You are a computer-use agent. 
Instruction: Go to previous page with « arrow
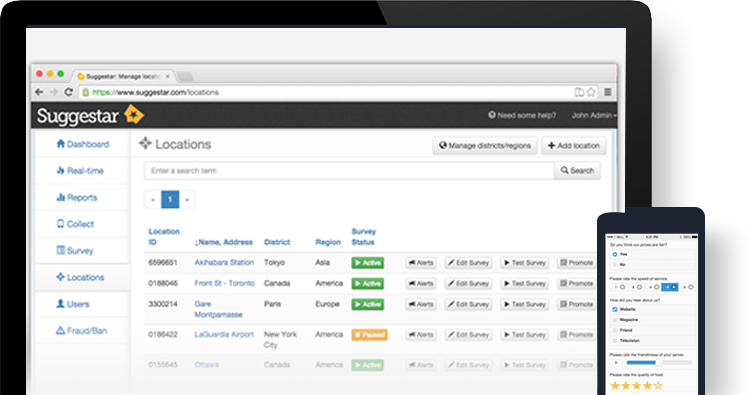point(153,200)
